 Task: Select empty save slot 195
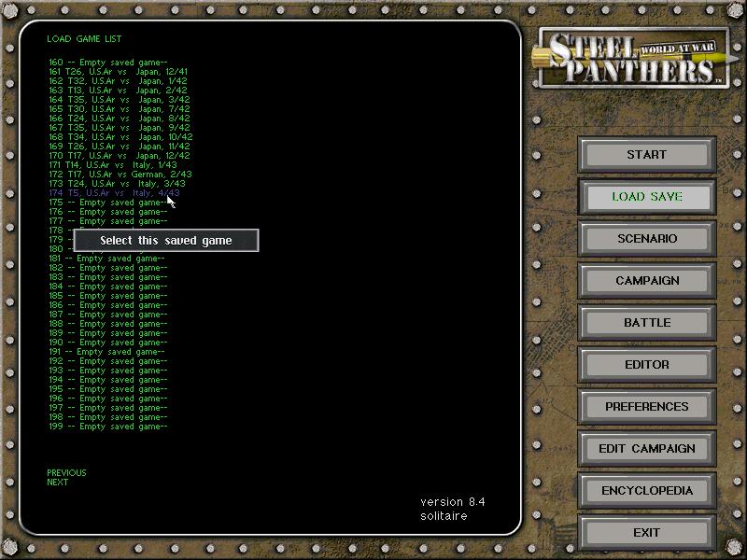108,389
